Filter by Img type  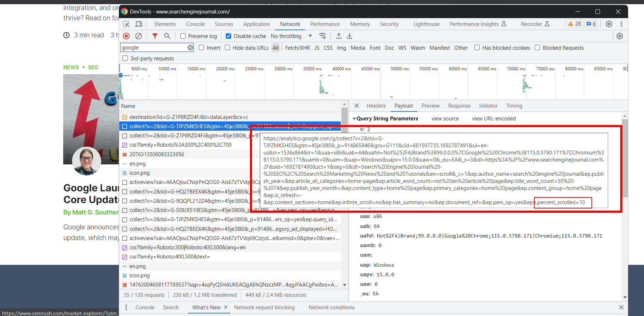coord(342,48)
